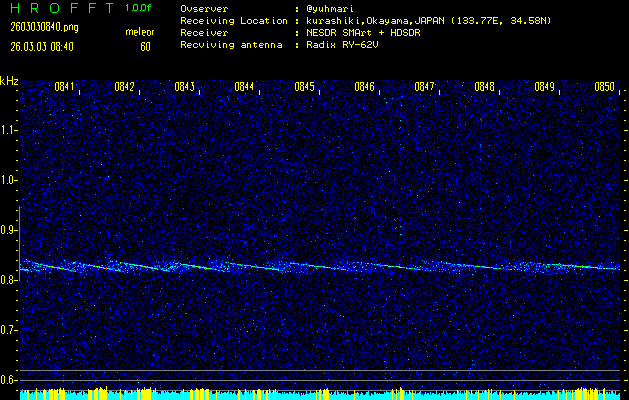Click the number 60 under meteor
This screenshot has height=400, width=629.
(145, 46)
